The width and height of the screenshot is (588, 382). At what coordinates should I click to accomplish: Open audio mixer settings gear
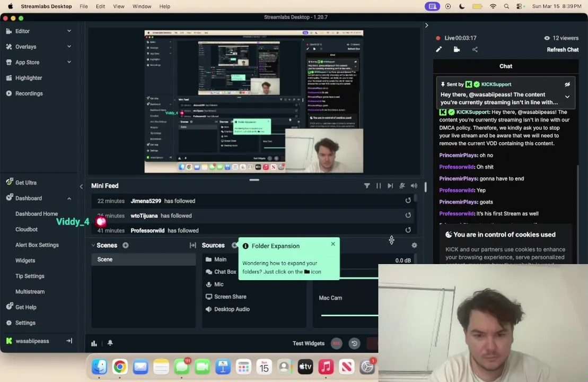coord(415,245)
